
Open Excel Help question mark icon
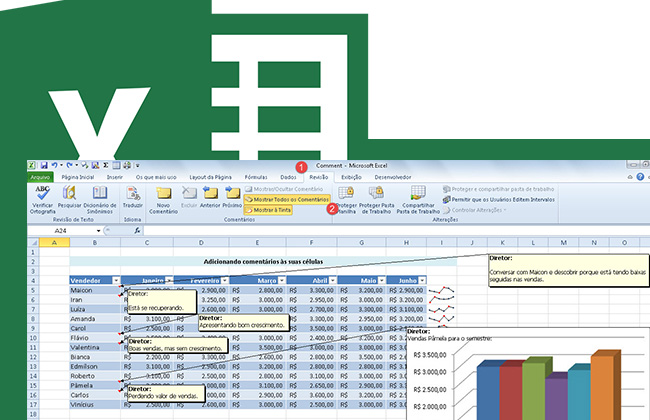(640, 177)
